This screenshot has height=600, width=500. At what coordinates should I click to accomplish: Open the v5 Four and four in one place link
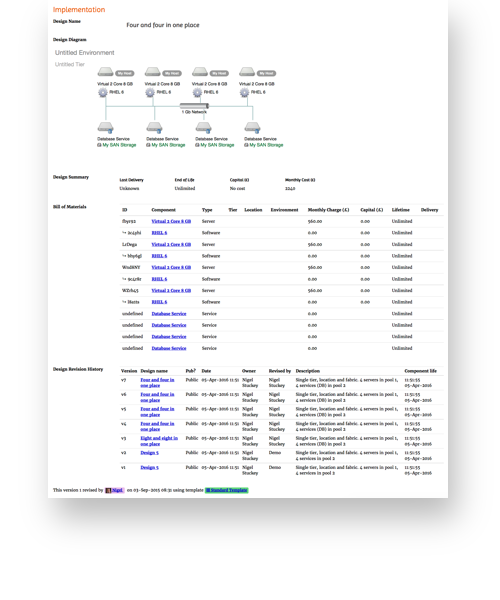tap(157, 412)
